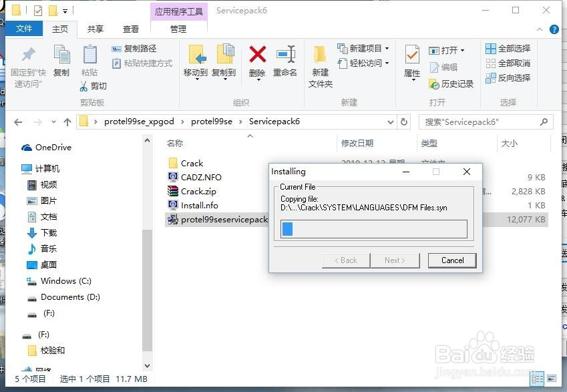The height and width of the screenshot is (392, 567).
Task: Go Up one folder level arrow
Action: point(67,122)
